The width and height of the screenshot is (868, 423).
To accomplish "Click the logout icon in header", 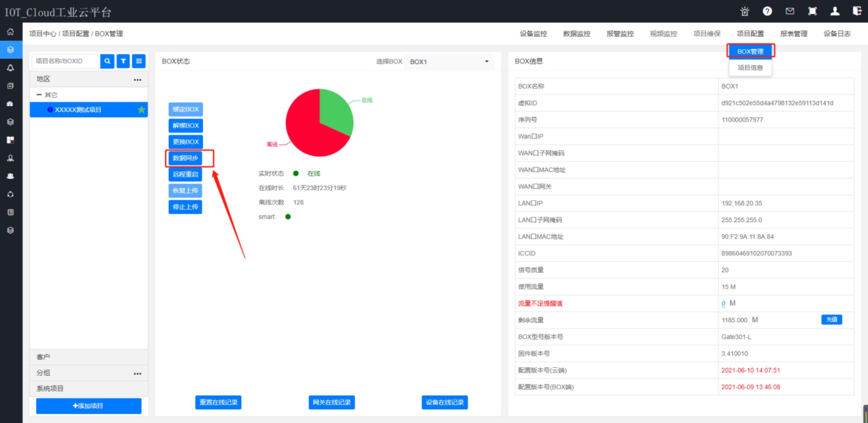I will coord(857,12).
